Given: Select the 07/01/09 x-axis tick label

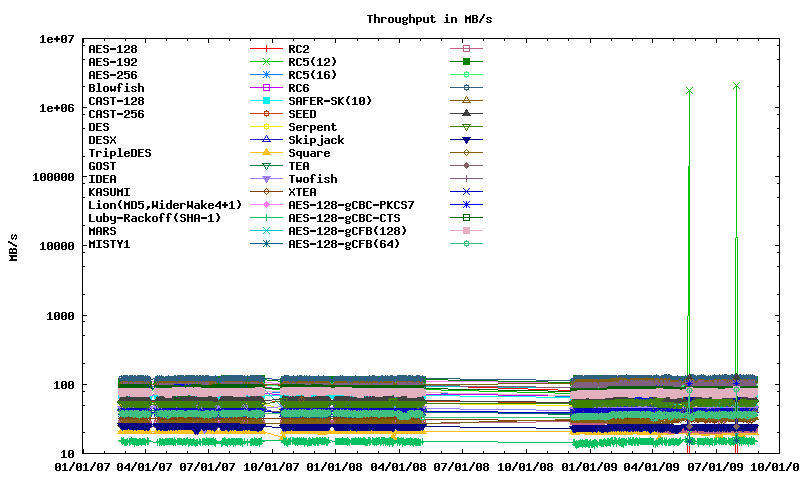Looking at the screenshot, I should pyautogui.click(x=720, y=466).
